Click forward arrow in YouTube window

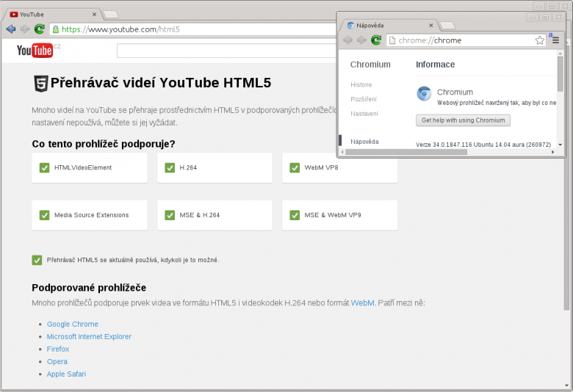[x=25, y=29]
